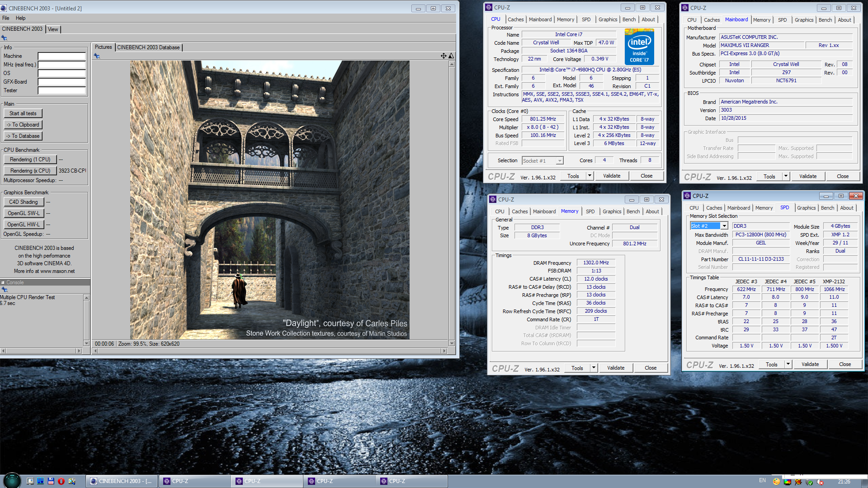868x488 pixels.
Task: Click the render view horizontal scrollbar
Action: [x=270, y=351]
